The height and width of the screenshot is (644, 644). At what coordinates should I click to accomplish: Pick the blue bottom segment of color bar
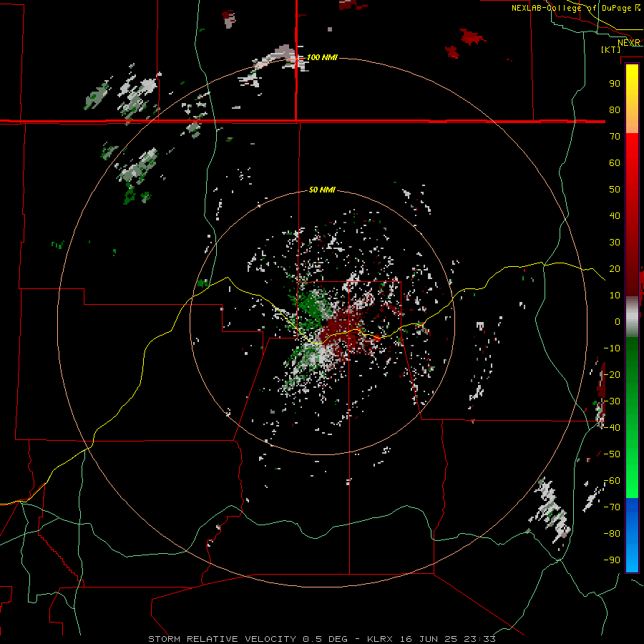click(x=632, y=535)
